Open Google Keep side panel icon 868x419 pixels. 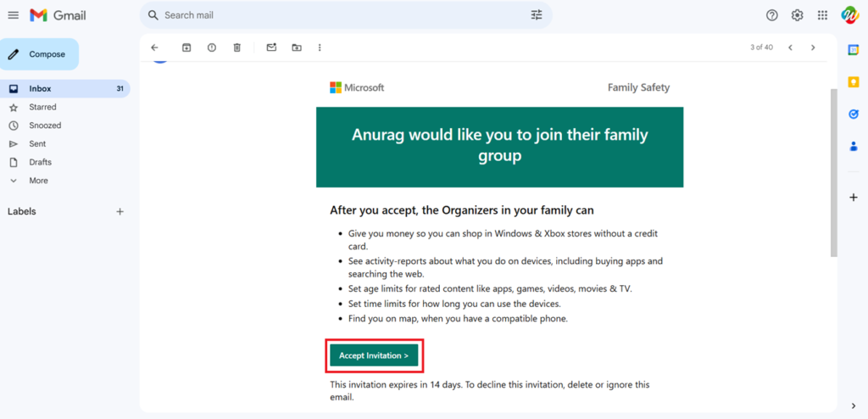(x=854, y=82)
